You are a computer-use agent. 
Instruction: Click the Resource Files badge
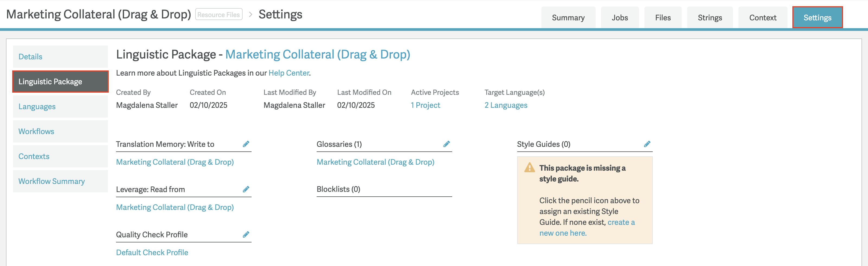[x=219, y=14]
